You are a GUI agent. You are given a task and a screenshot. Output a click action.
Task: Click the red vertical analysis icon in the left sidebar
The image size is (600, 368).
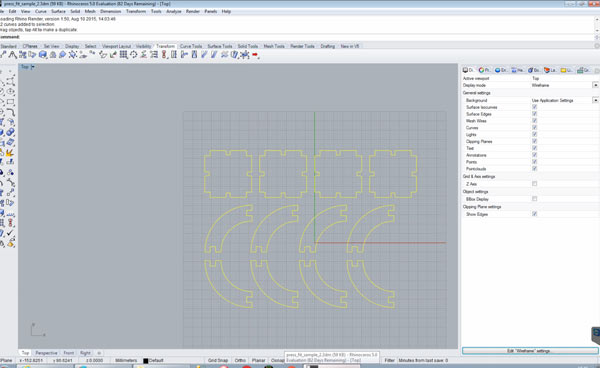click(x=10, y=223)
